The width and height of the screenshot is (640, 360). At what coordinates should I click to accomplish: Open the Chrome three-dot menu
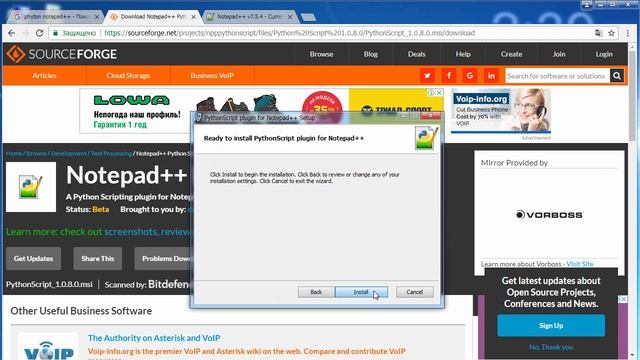628,33
